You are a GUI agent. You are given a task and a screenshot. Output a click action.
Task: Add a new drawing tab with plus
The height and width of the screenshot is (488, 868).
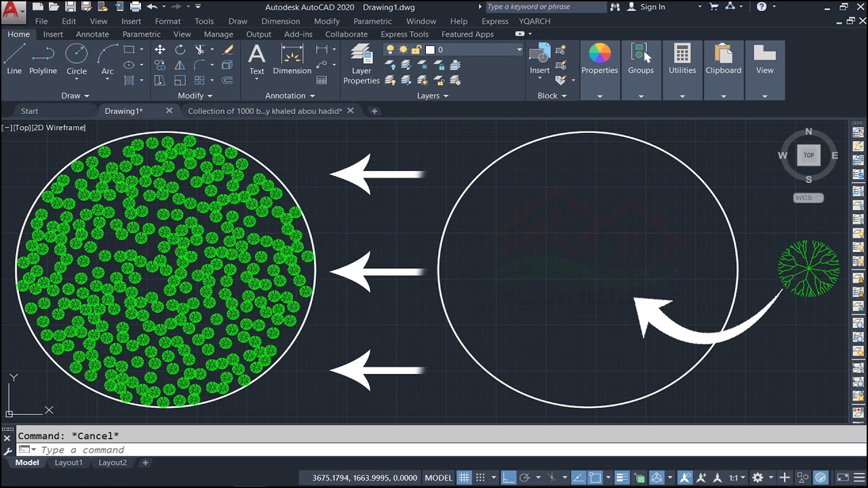[374, 111]
